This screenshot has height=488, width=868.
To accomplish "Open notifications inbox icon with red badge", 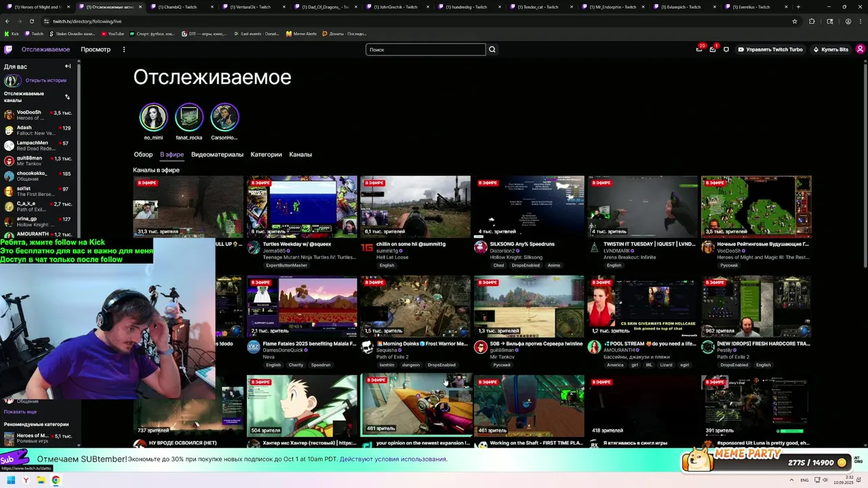I will (713, 49).
